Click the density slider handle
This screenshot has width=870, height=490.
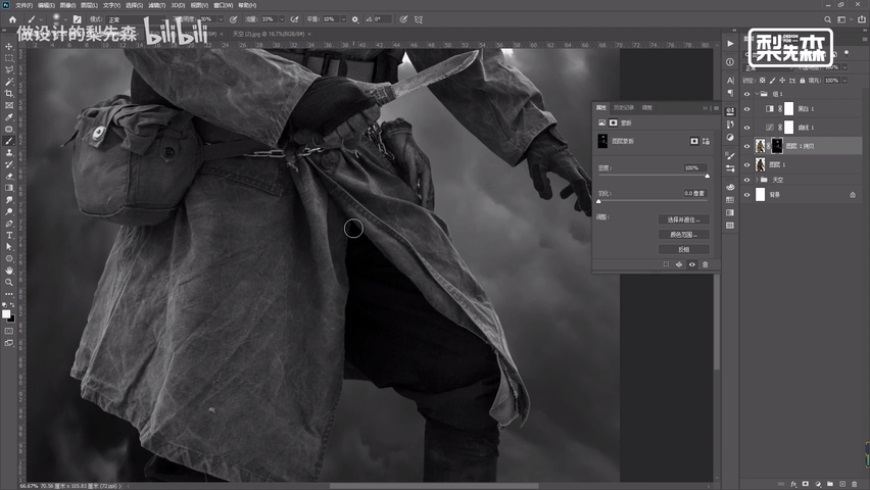[707, 176]
